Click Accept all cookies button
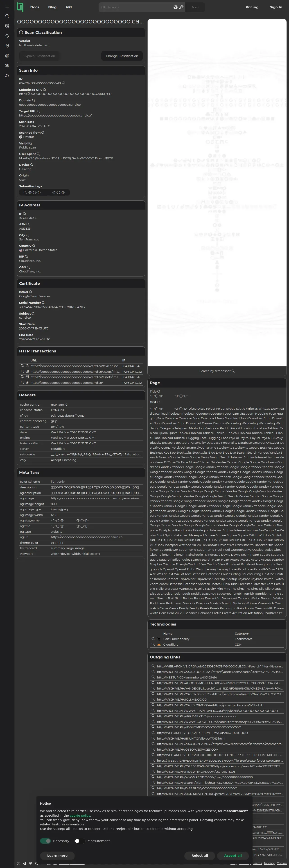The width and height of the screenshot is (289, 868). pos(233,855)
